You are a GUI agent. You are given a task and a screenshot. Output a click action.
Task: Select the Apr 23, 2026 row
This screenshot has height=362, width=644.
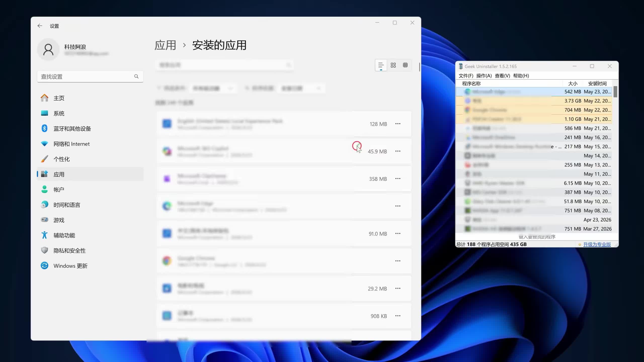(x=534, y=220)
